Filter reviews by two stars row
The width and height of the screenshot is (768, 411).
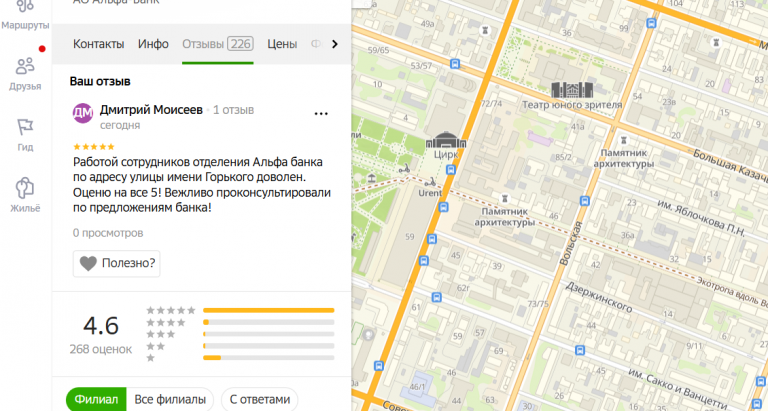coord(240,346)
